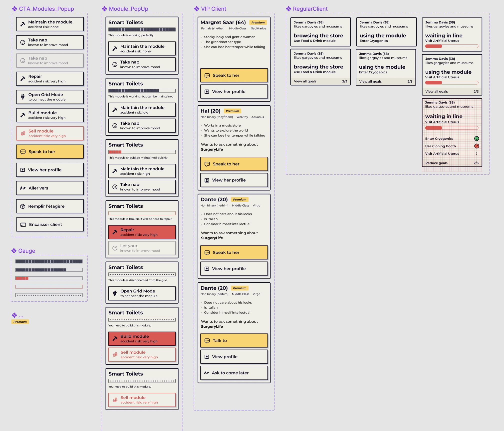Click the chat bubble icon on Talk to

pos(207,340)
